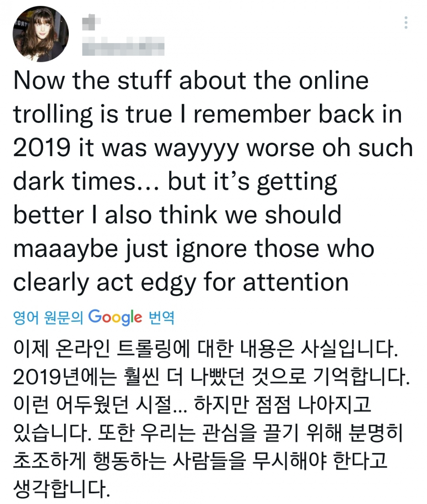This screenshot has height=504, width=427.
Task: Click the line 'clearly act edgy for attention'
Action: (x=181, y=283)
